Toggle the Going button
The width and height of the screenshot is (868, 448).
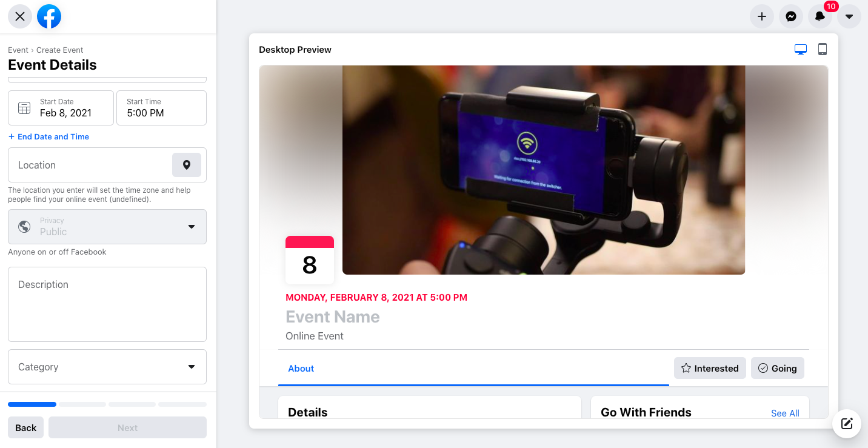[778, 368]
